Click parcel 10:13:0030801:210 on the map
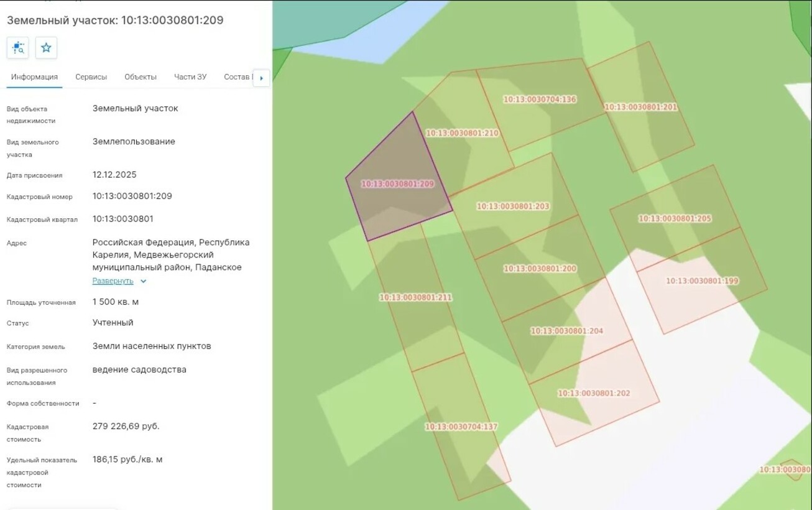This screenshot has height=510, width=812. pos(461,133)
